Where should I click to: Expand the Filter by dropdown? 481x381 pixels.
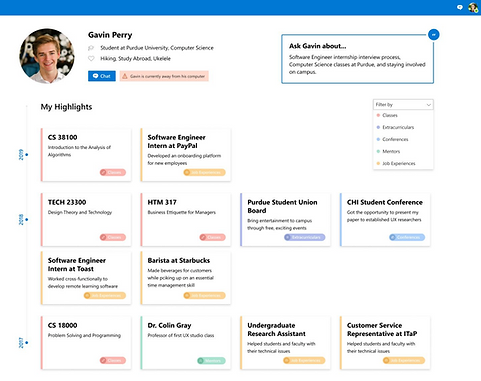pos(403,105)
